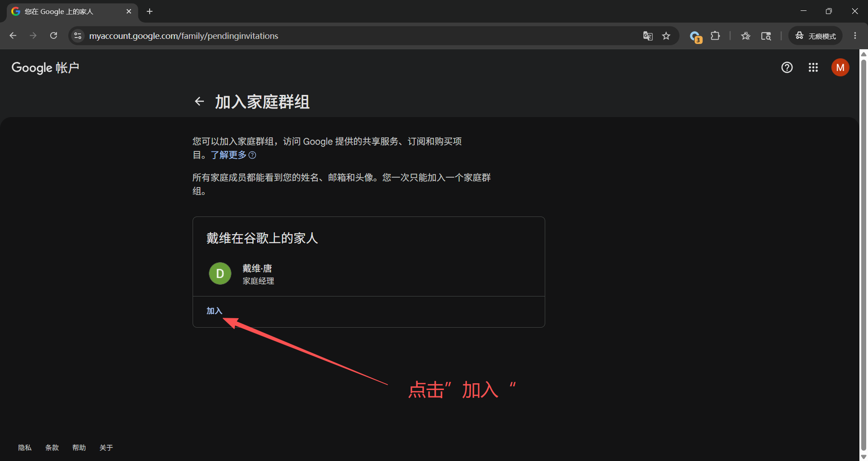Image resolution: width=868 pixels, height=461 pixels.
Task: Click the vertical page scrollbar
Action: click(x=863, y=255)
